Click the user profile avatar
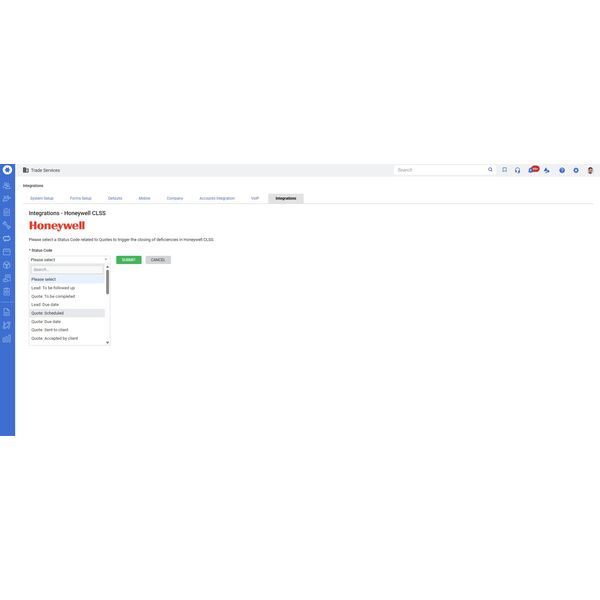 591,170
